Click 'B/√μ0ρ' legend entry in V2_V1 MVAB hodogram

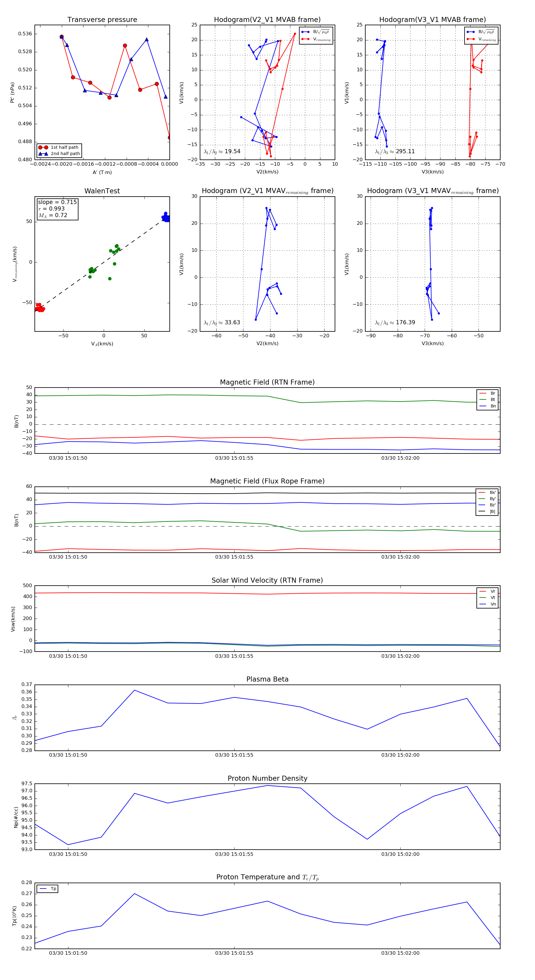316,32
